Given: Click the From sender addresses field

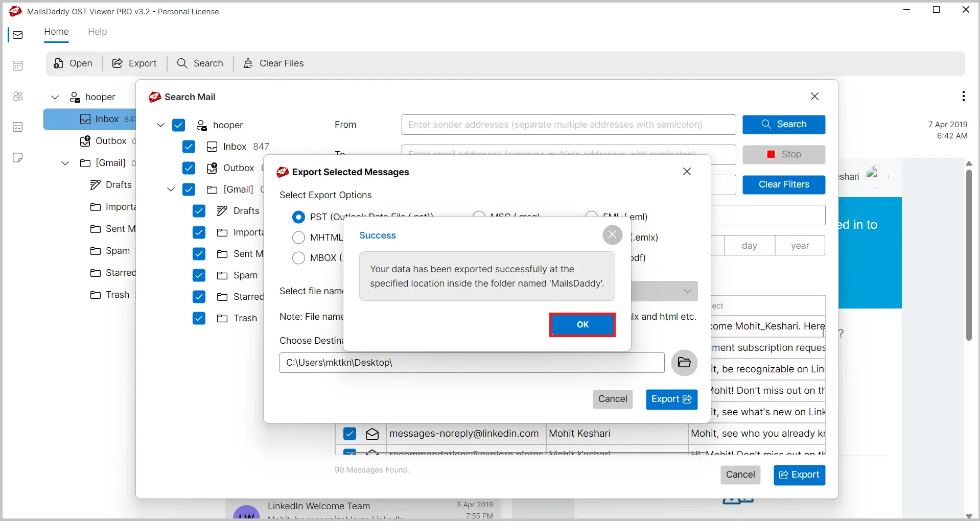Looking at the screenshot, I should coord(569,125).
